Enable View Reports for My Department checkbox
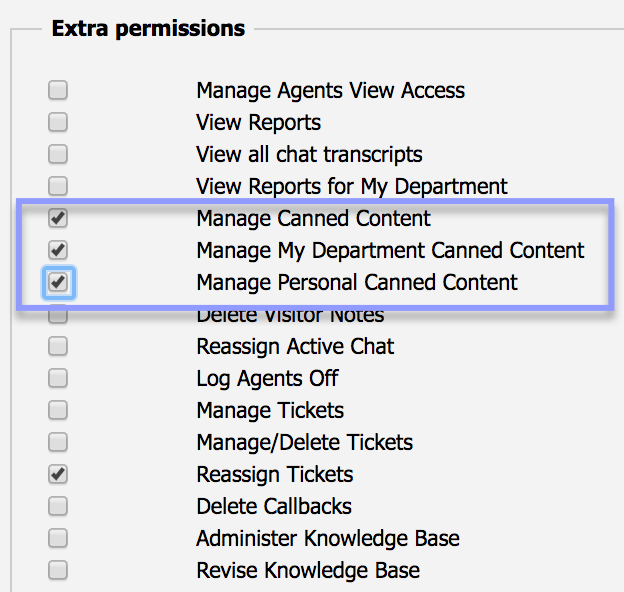 (x=58, y=187)
